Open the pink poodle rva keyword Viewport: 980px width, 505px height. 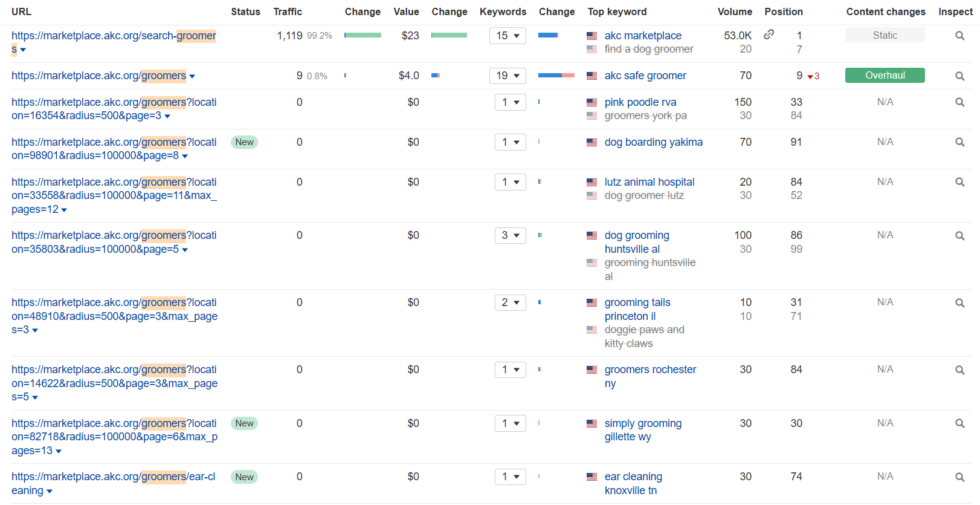coord(640,102)
